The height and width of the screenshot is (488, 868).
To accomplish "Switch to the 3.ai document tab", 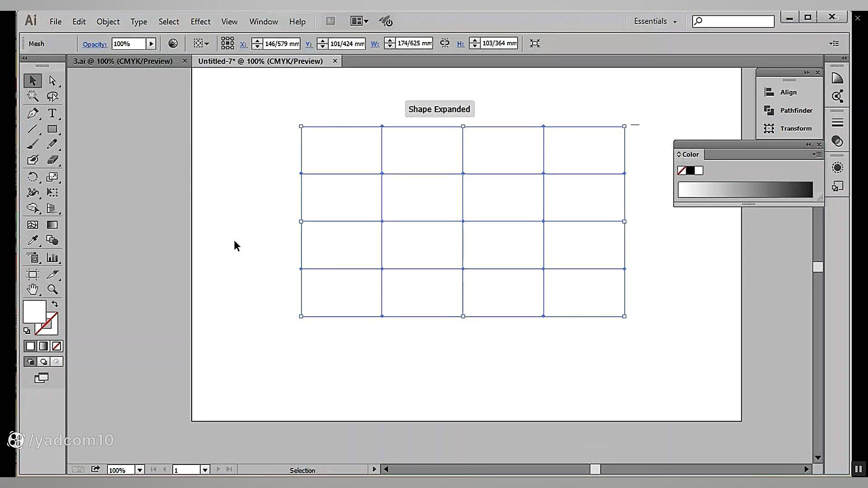I will [123, 61].
